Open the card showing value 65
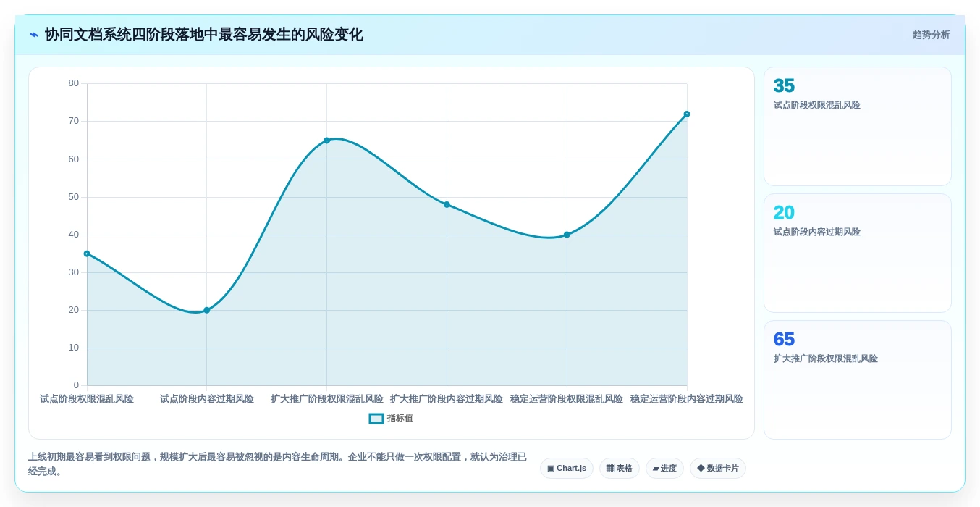Image resolution: width=980 pixels, height=507 pixels. point(858,380)
